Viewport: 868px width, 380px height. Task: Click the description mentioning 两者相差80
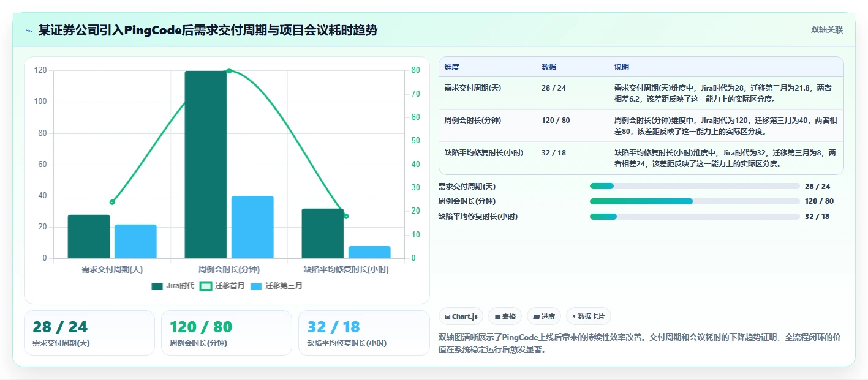pyautogui.click(x=726, y=126)
